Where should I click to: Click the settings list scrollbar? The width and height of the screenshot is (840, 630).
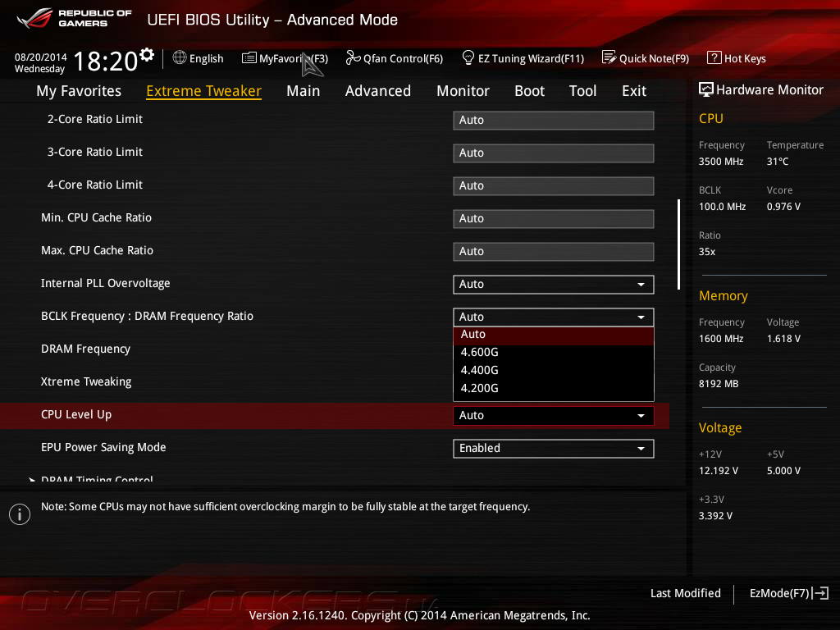(x=678, y=244)
